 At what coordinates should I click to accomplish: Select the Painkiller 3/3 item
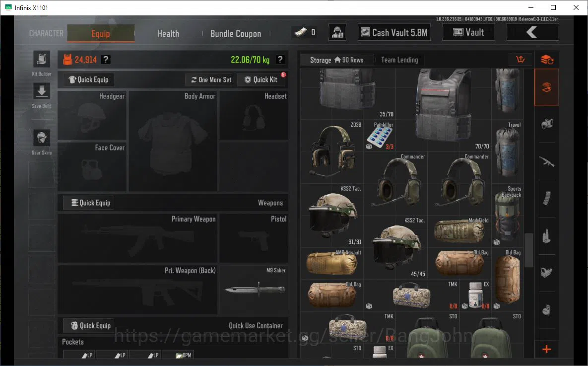tap(380, 136)
